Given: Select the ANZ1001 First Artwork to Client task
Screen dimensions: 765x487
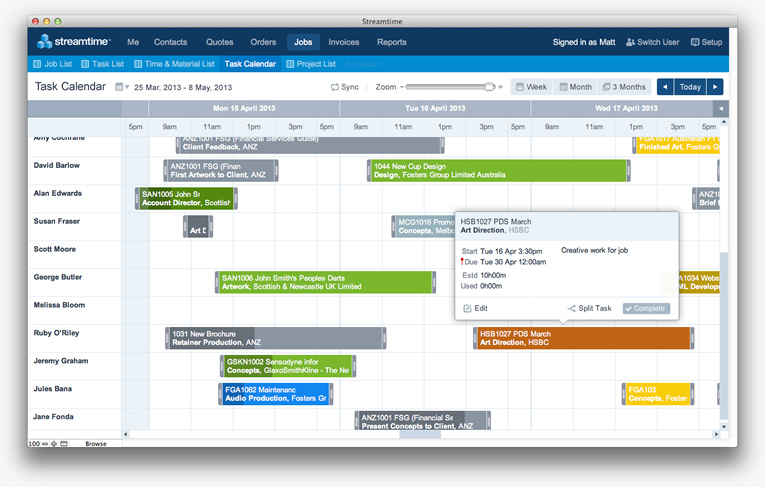Looking at the screenshot, I should pos(221,171).
